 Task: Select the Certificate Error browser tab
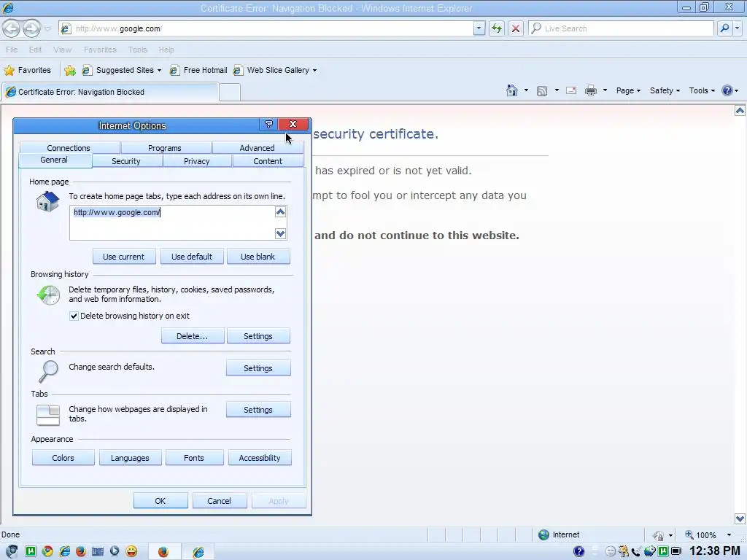coord(110,92)
